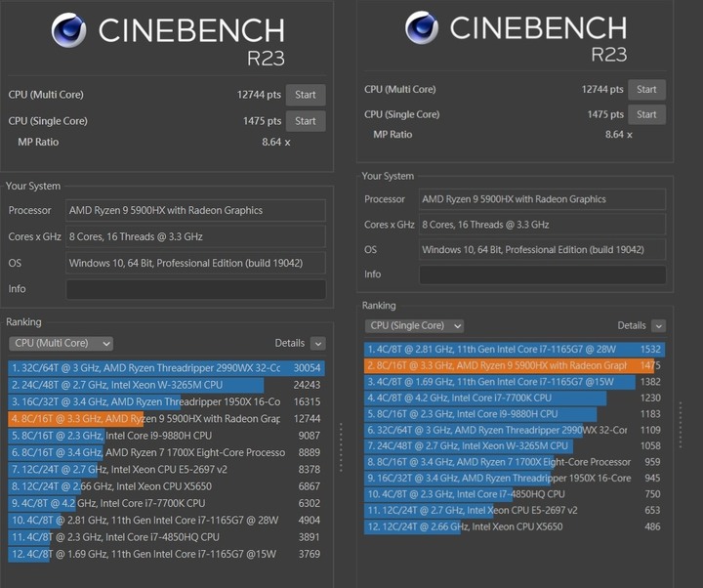Click the Cinebench logo in right window
703x588 pixels.
click(422, 27)
